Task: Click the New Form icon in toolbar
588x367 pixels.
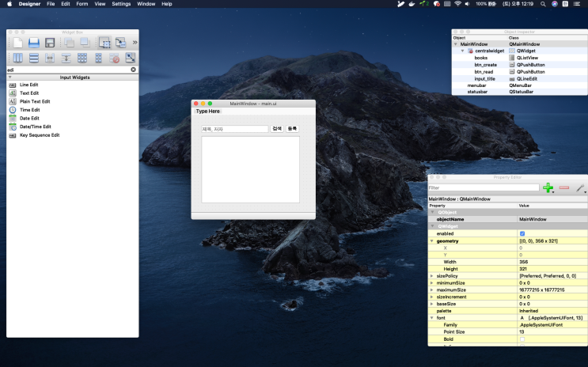Action: [17, 43]
